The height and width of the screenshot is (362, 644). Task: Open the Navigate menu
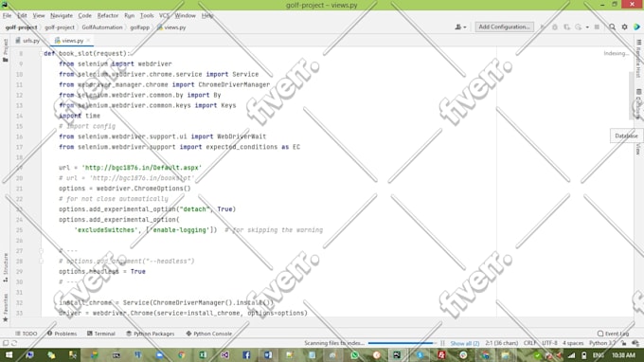point(62,15)
